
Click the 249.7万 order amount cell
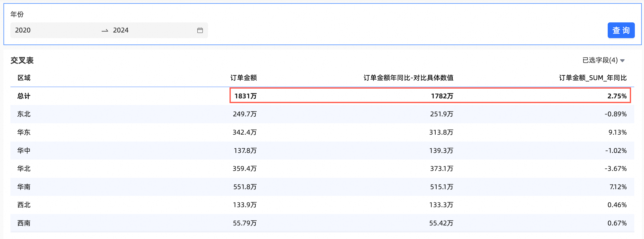(x=245, y=114)
